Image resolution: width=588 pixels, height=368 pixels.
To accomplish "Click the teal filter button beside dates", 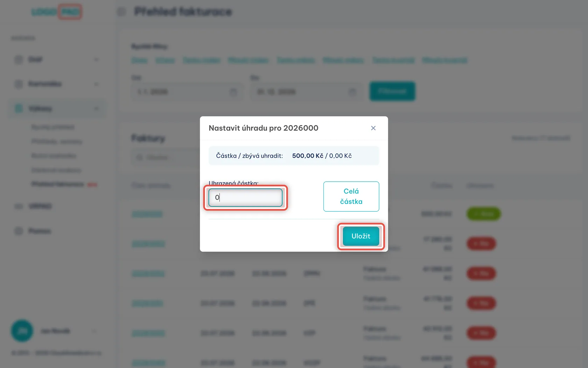I will [x=392, y=91].
